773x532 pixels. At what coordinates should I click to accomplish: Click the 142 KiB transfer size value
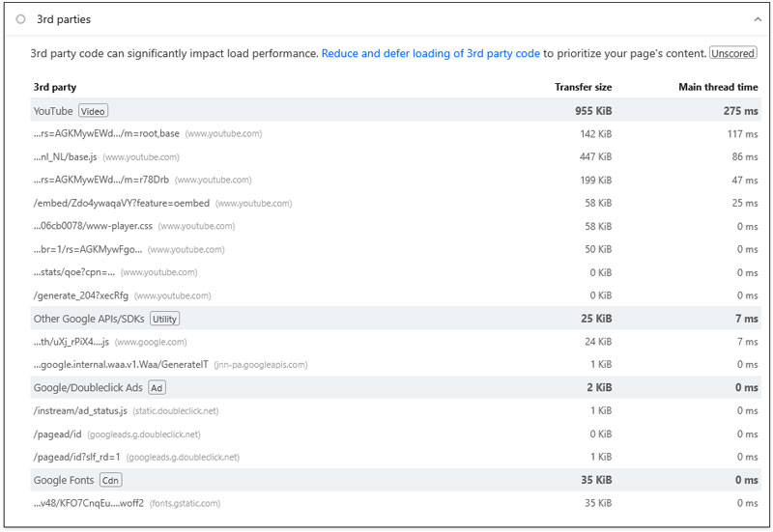(x=596, y=133)
